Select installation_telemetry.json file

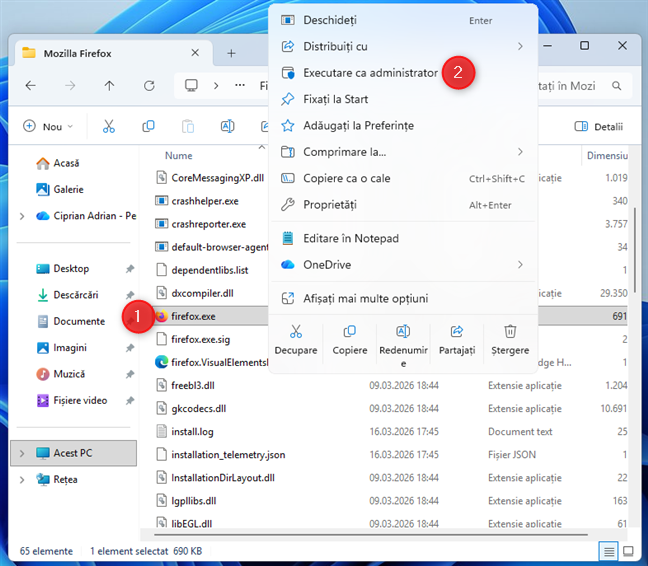point(221,455)
